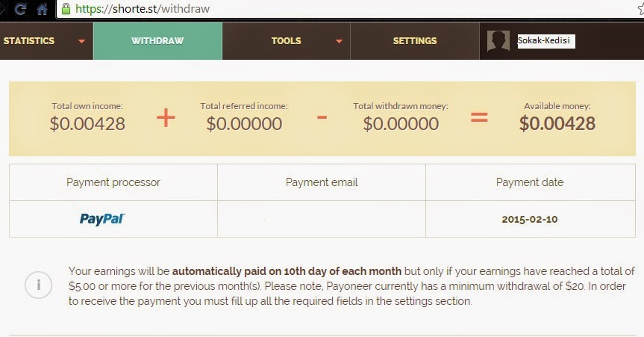The image size is (644, 337).
Task: Open the Settings menu item
Action: 414,41
